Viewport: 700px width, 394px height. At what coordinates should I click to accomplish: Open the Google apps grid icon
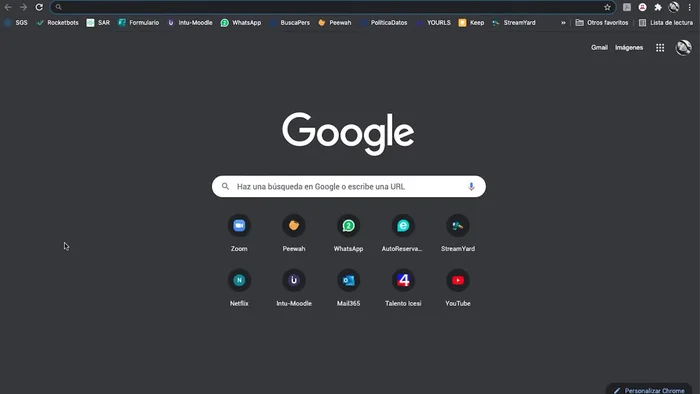pos(660,48)
